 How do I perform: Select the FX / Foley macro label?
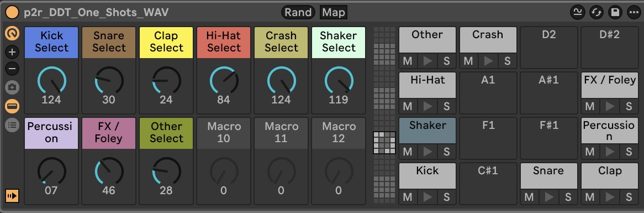coord(109,133)
